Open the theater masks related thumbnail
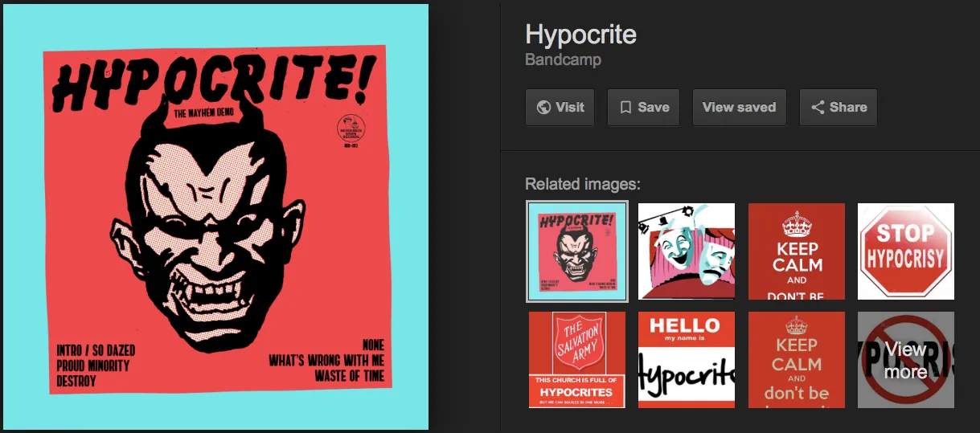The image size is (980, 433). (x=687, y=251)
